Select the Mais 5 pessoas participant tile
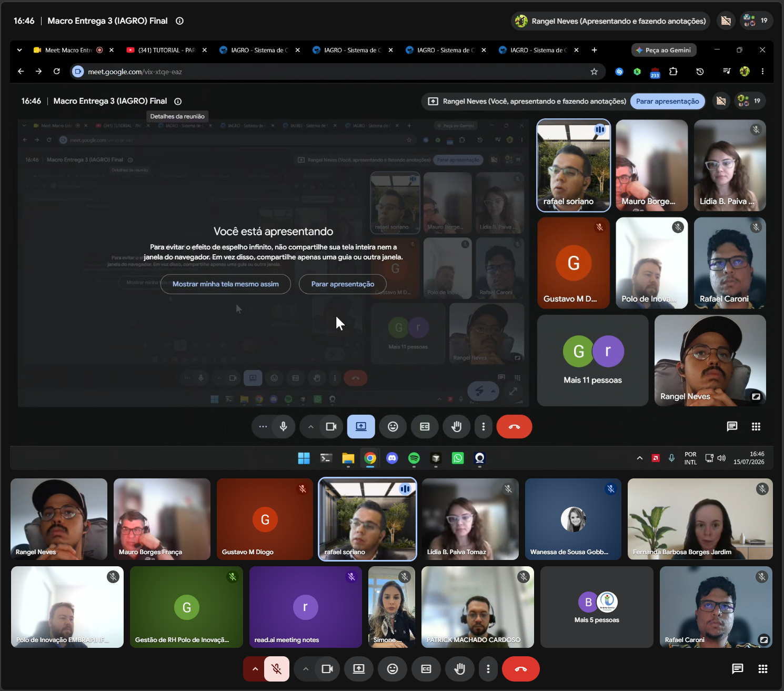The image size is (784, 691). coord(597,607)
